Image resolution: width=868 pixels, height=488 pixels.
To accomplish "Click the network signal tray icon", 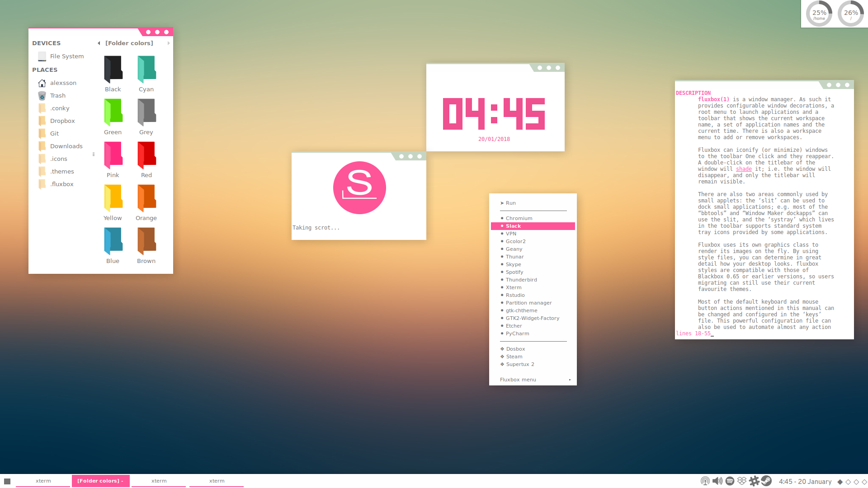I will (705, 481).
